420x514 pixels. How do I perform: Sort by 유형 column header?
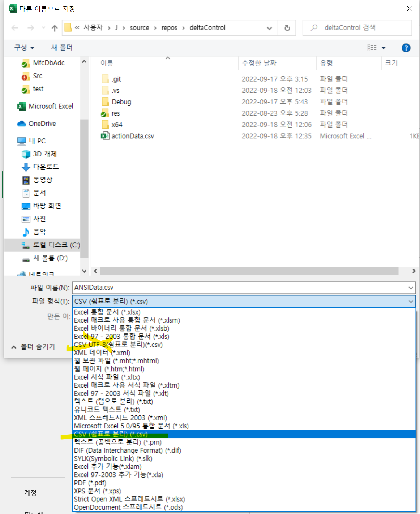pyautogui.click(x=326, y=63)
